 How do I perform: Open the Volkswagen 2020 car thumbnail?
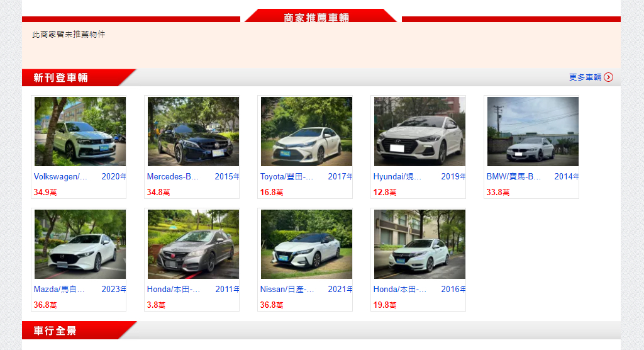click(x=80, y=132)
